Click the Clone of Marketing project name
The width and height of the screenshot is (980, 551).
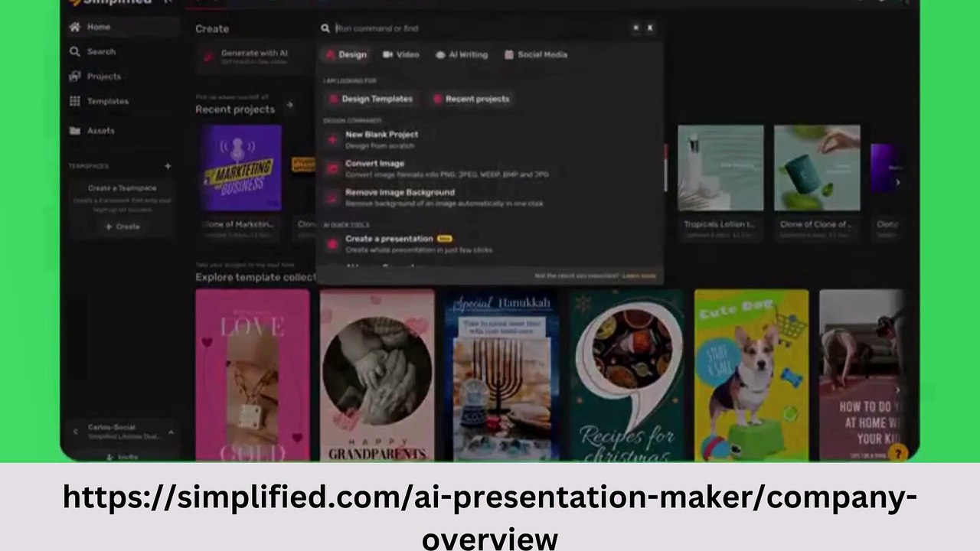tap(239, 224)
